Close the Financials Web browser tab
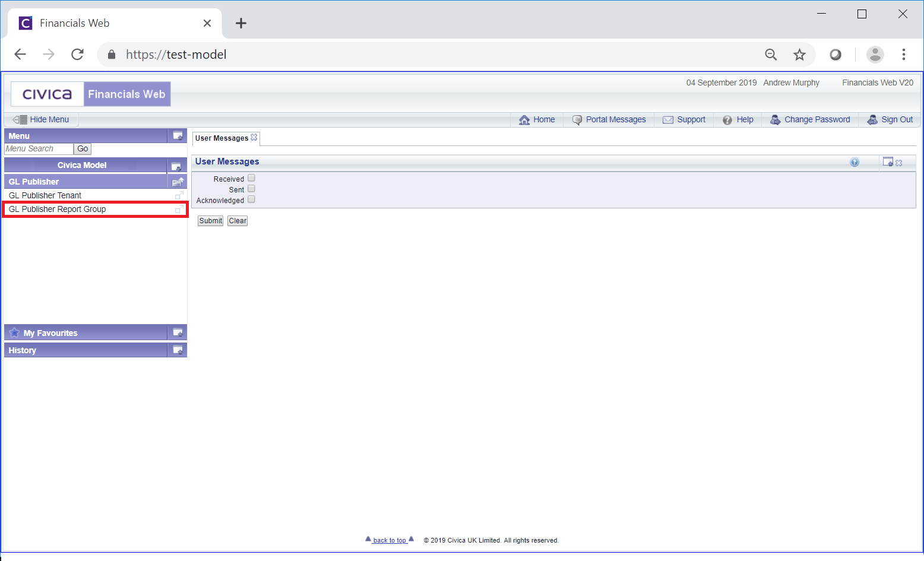Viewport: 924px width, 561px height. coord(207,23)
